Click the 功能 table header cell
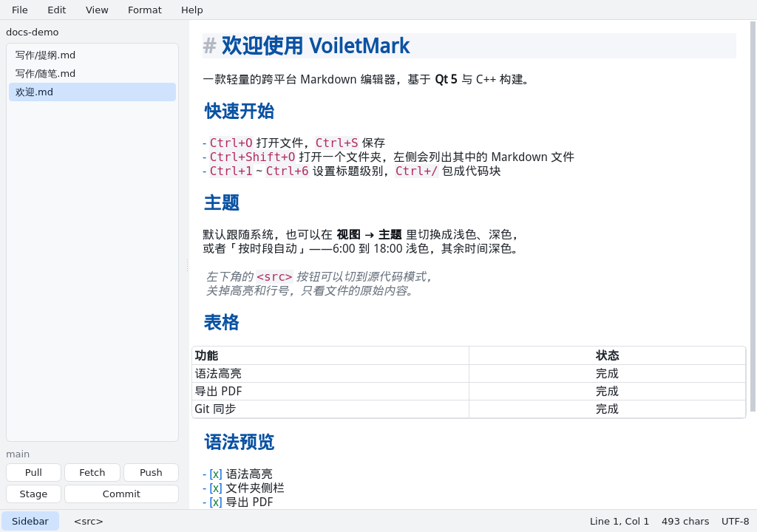Viewport: 757px width, 532px height. (x=330, y=355)
